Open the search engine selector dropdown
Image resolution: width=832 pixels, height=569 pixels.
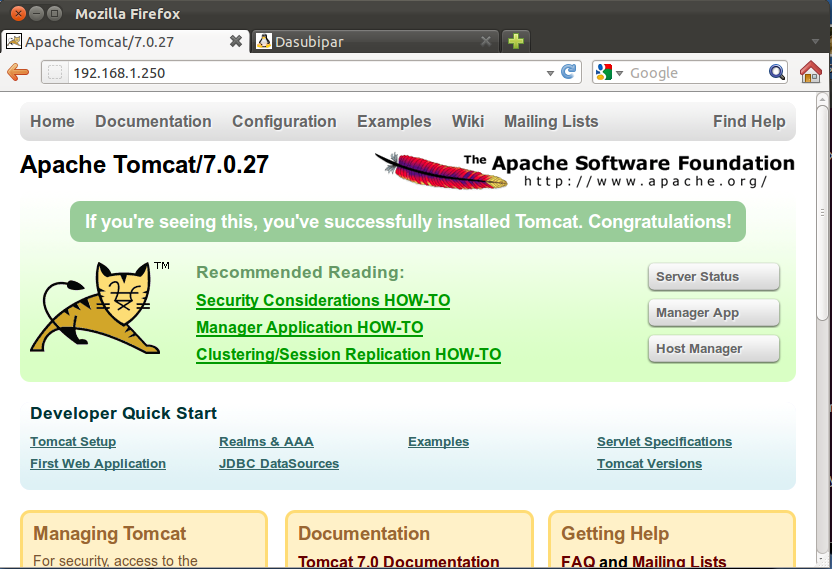pyautogui.click(x=619, y=73)
